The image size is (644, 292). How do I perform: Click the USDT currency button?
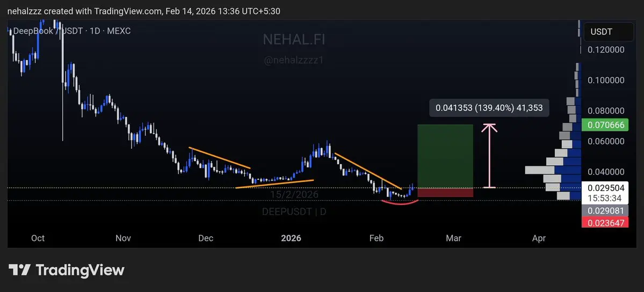coord(609,32)
